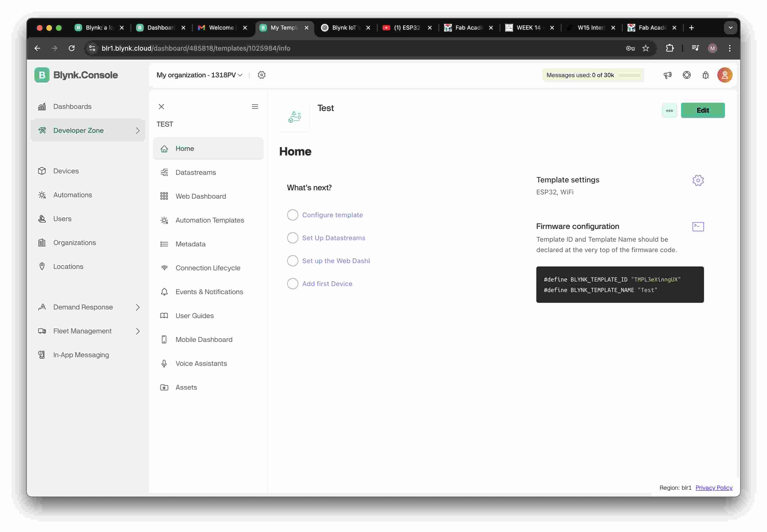Click the Configure template link
The height and width of the screenshot is (532, 767).
click(x=332, y=215)
